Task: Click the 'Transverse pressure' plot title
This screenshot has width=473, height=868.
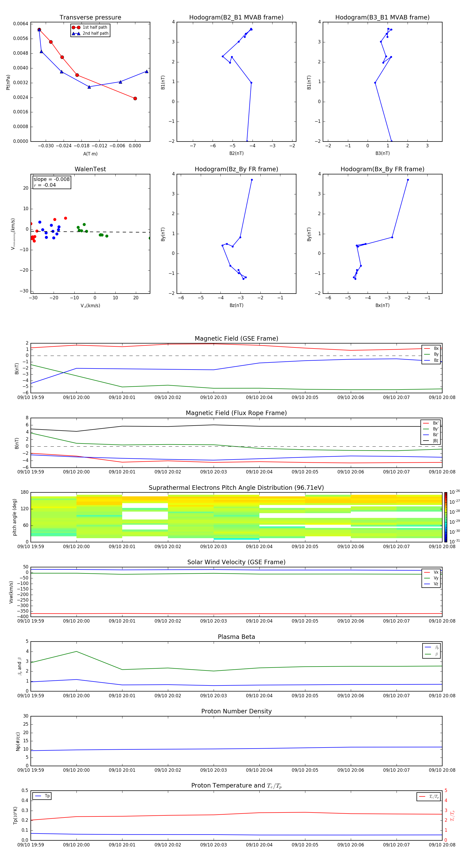Action: point(90,17)
